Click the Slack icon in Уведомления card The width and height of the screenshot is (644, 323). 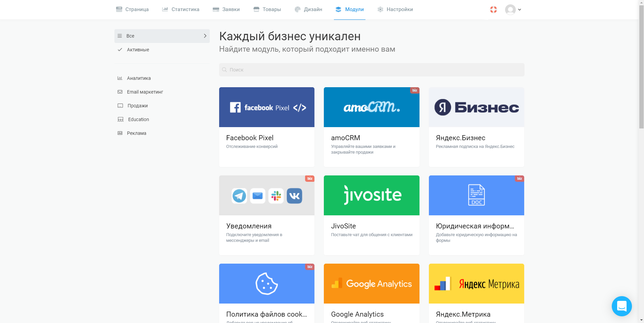pyautogui.click(x=276, y=196)
